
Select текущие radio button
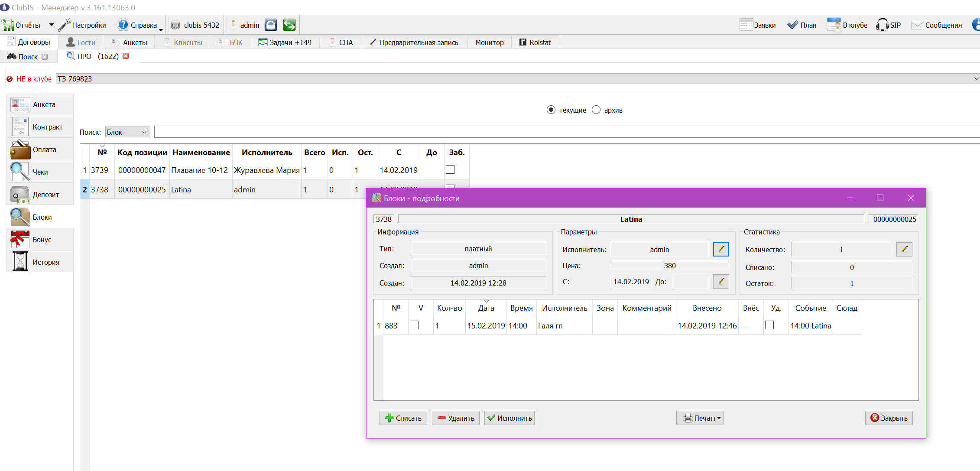point(551,110)
